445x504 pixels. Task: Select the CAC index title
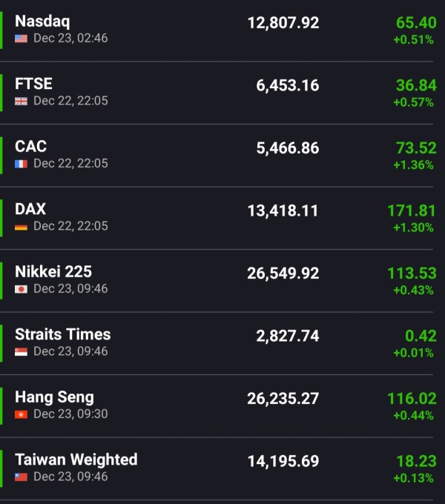click(x=31, y=147)
